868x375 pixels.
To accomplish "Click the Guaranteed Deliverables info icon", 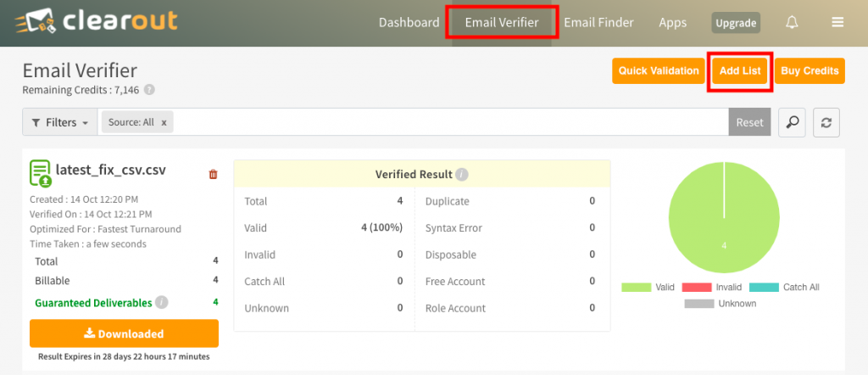I will point(162,303).
